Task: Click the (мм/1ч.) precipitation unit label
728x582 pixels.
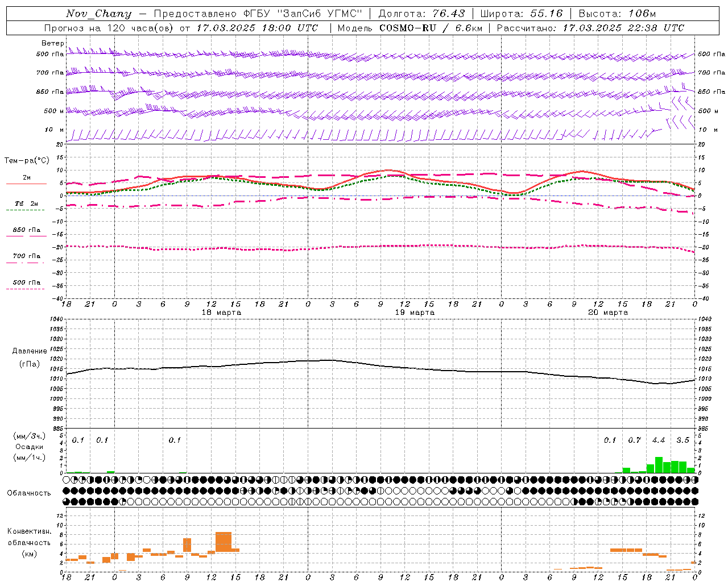Action: 30,457
